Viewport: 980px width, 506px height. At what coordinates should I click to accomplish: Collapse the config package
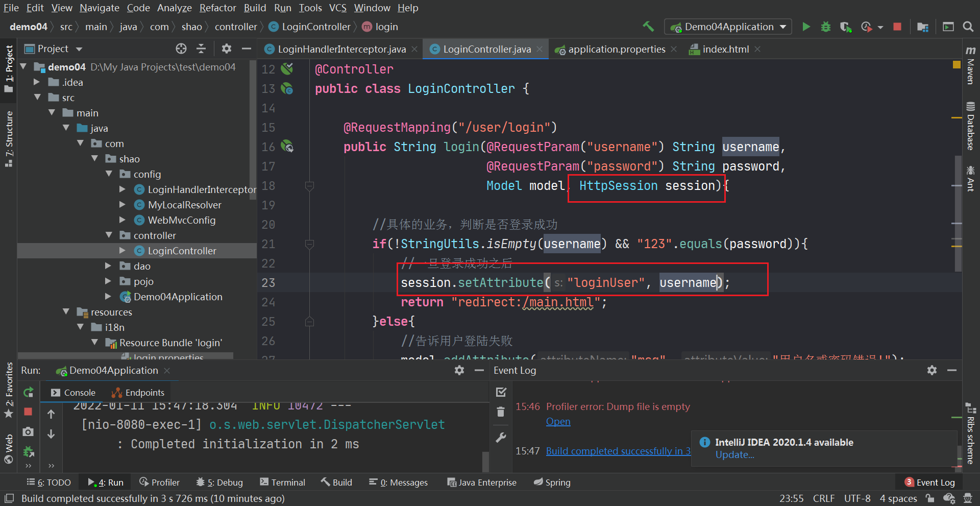tap(109, 174)
